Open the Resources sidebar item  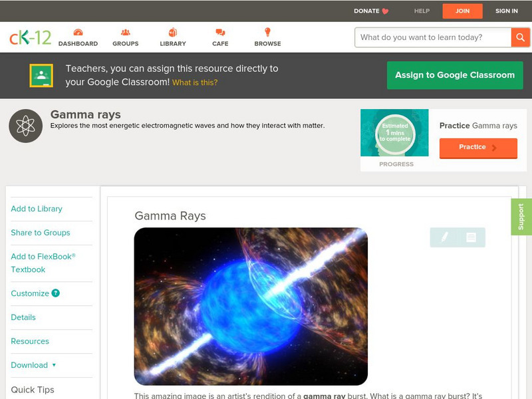click(30, 341)
